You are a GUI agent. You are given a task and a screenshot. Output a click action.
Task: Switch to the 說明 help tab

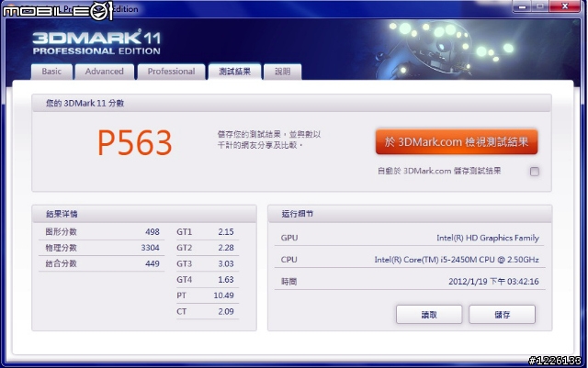[x=282, y=72]
